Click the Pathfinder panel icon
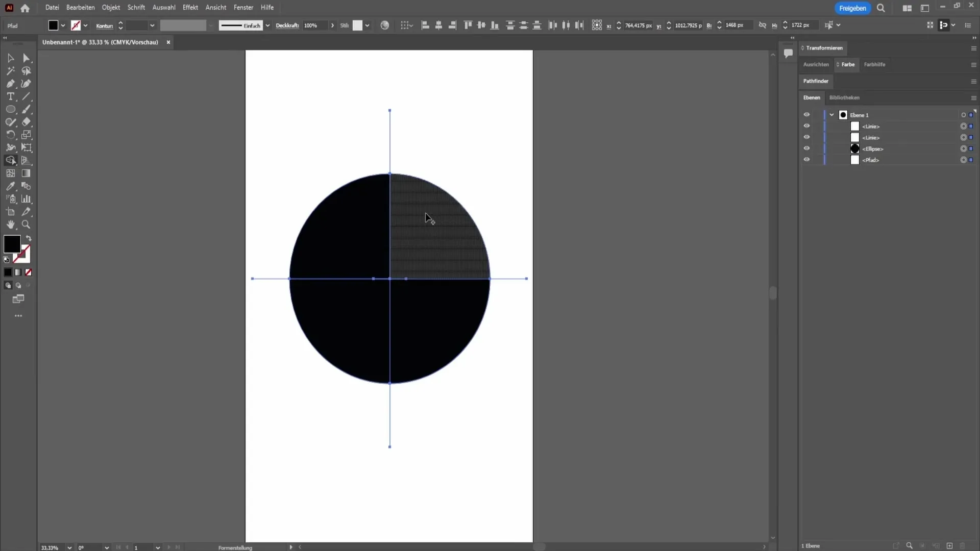 coord(817,81)
